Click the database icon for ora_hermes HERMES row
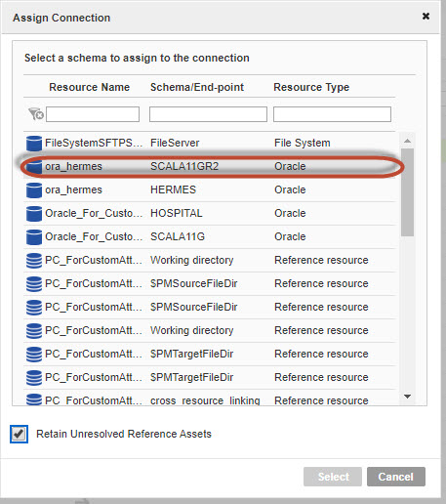Viewport: 446px width, 504px height. (x=34, y=190)
